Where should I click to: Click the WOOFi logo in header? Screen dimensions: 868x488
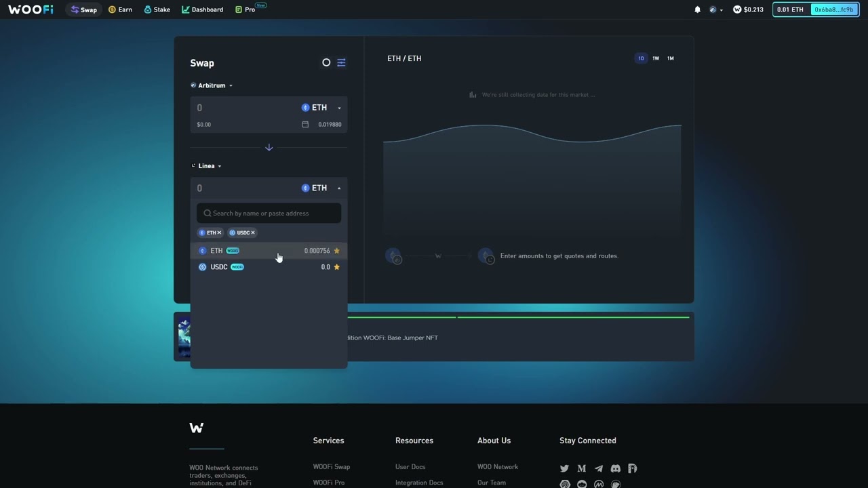click(x=31, y=9)
